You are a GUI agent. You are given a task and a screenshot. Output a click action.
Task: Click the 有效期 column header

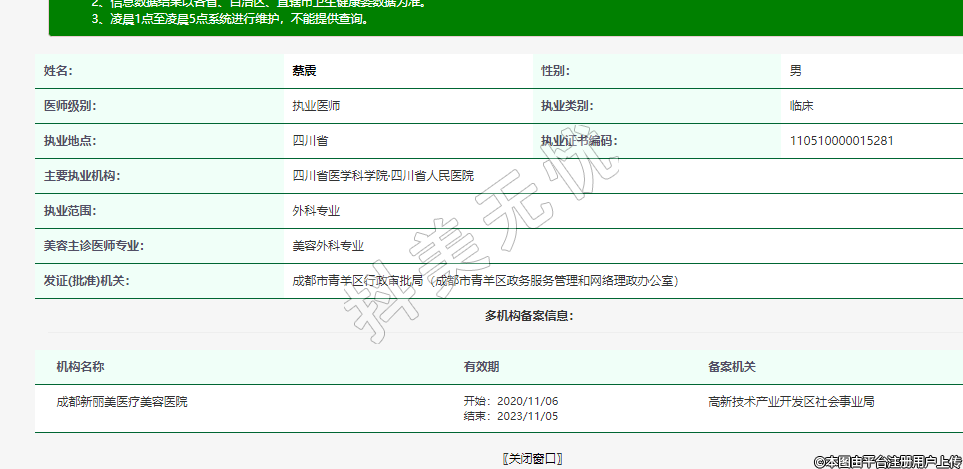(x=481, y=368)
